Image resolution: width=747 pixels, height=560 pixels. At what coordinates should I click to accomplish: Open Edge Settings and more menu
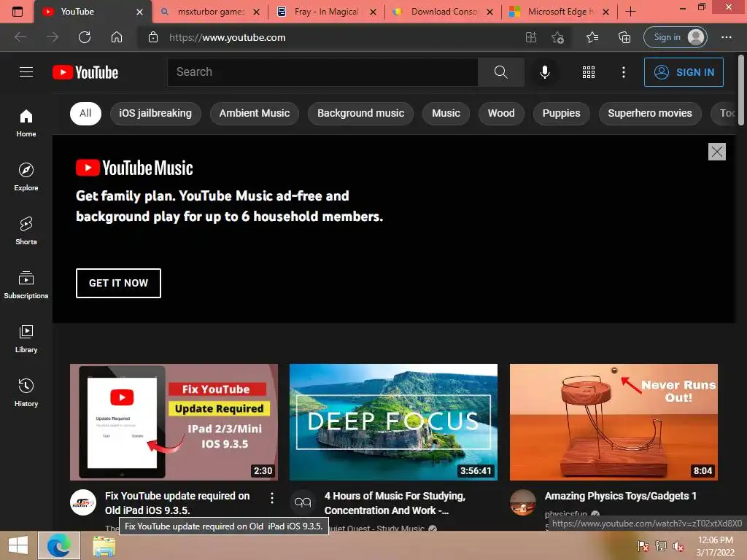pyautogui.click(x=727, y=37)
